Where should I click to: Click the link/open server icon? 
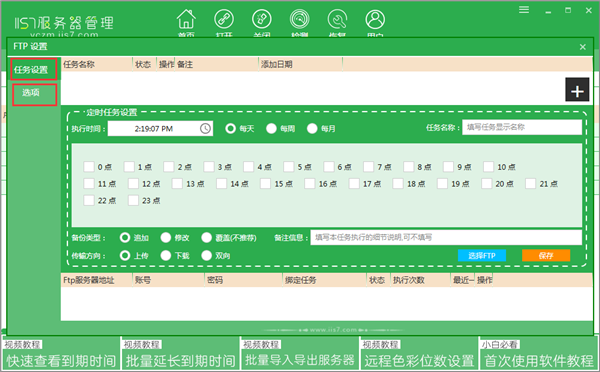point(224,19)
